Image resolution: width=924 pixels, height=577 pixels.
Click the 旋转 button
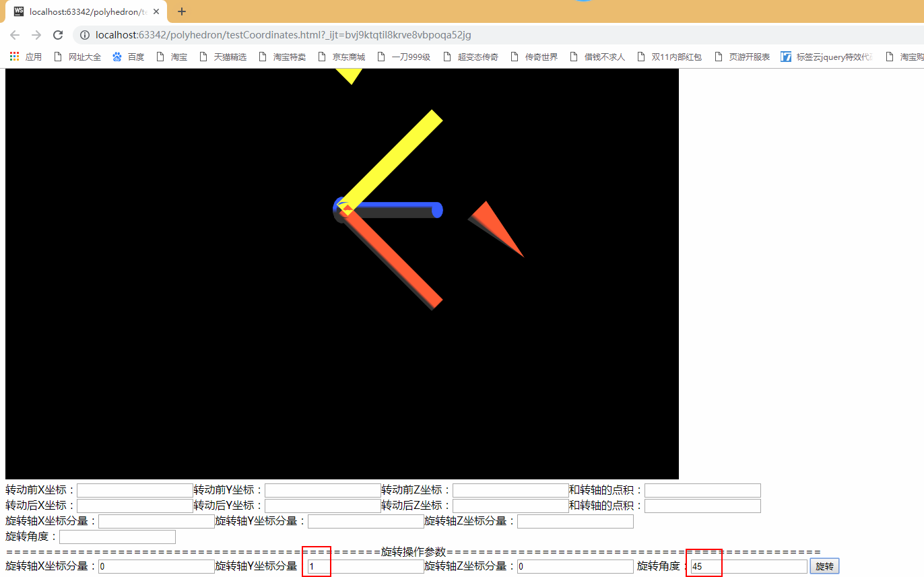pyautogui.click(x=824, y=566)
